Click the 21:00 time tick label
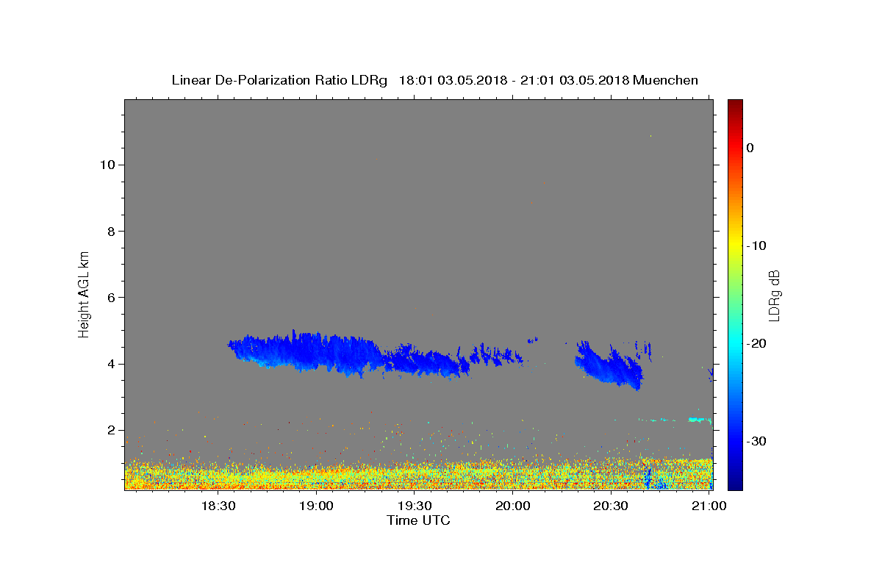The height and width of the screenshot is (588, 882). pyautogui.click(x=709, y=506)
